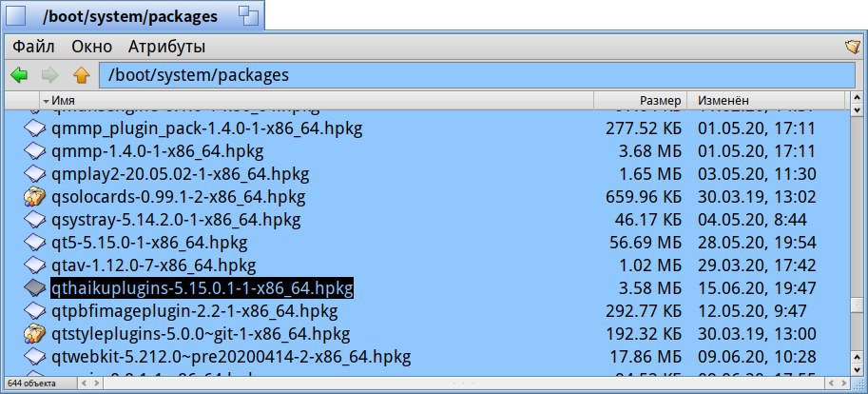Click the horizontal scrollbar right arrow
The width and height of the screenshot is (868, 394).
point(842,383)
